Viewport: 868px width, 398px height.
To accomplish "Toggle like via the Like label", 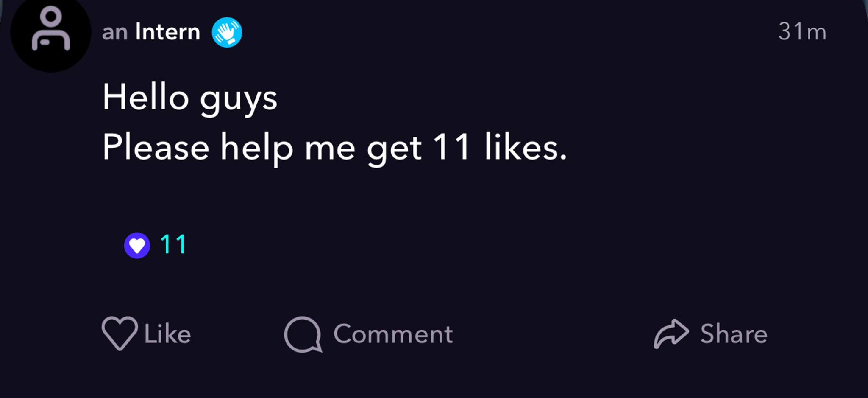I will [167, 334].
